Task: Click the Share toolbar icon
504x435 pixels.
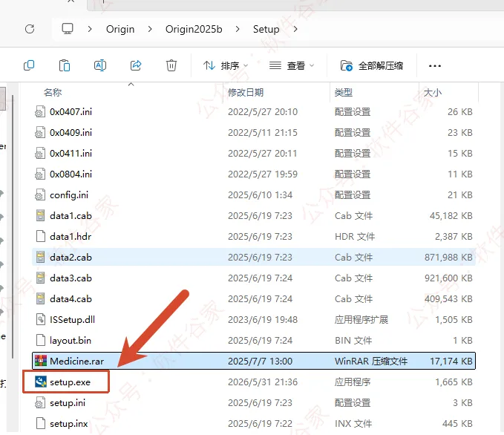Action: 136,65
